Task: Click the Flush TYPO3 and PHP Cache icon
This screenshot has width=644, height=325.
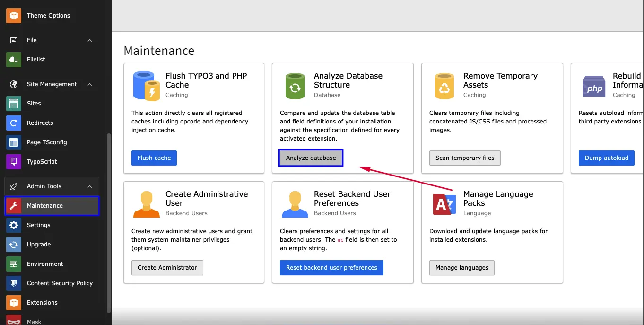Action: point(147,85)
